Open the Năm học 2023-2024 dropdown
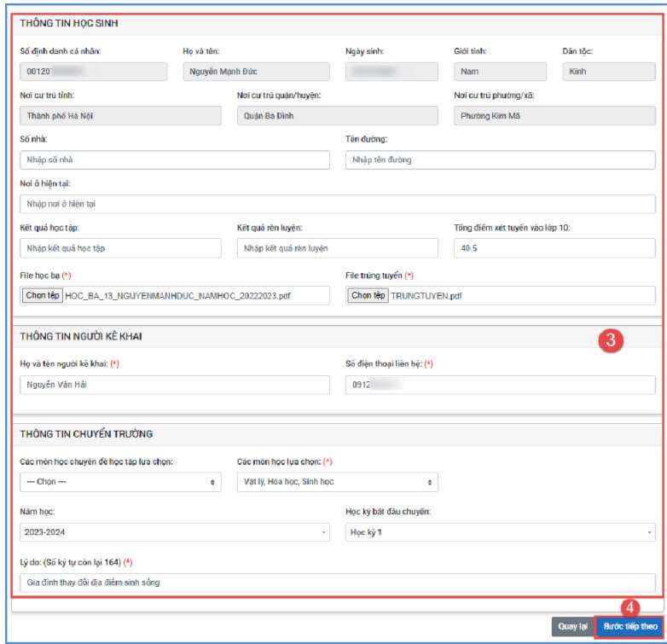Screen dimensions: 667x644 (174, 532)
